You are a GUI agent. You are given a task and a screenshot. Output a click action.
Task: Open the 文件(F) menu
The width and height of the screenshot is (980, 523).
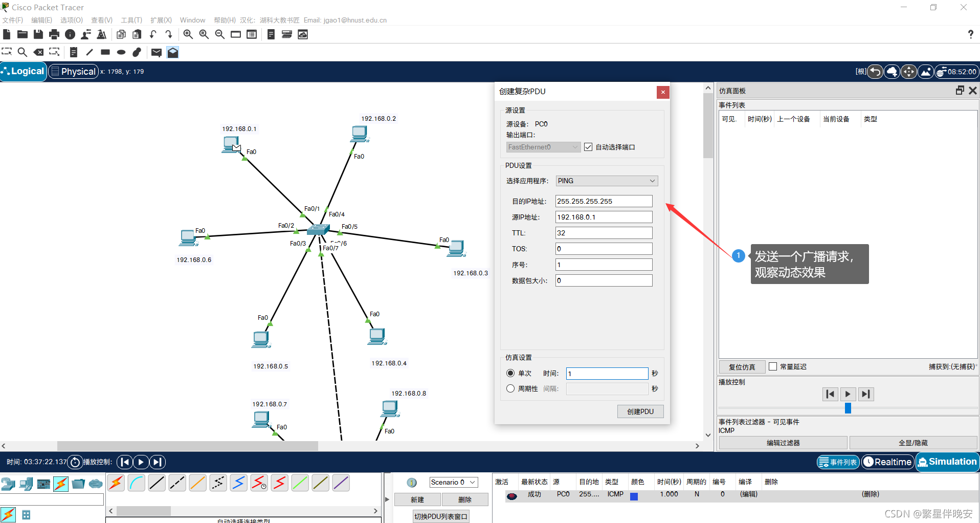13,20
